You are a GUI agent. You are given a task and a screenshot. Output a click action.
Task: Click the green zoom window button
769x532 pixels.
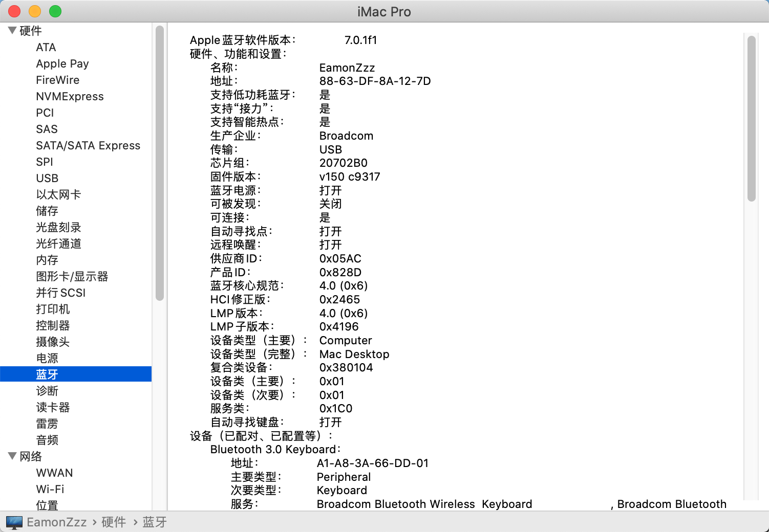(x=55, y=11)
